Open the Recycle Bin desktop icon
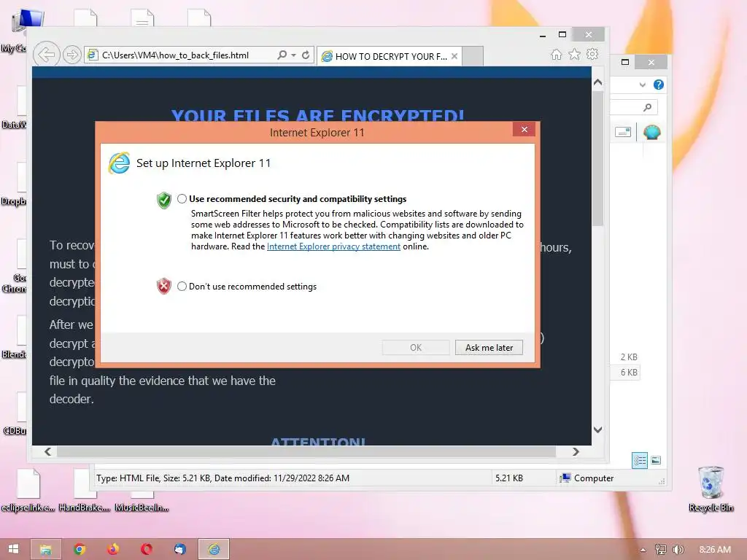The height and width of the screenshot is (560, 747). [x=711, y=489]
